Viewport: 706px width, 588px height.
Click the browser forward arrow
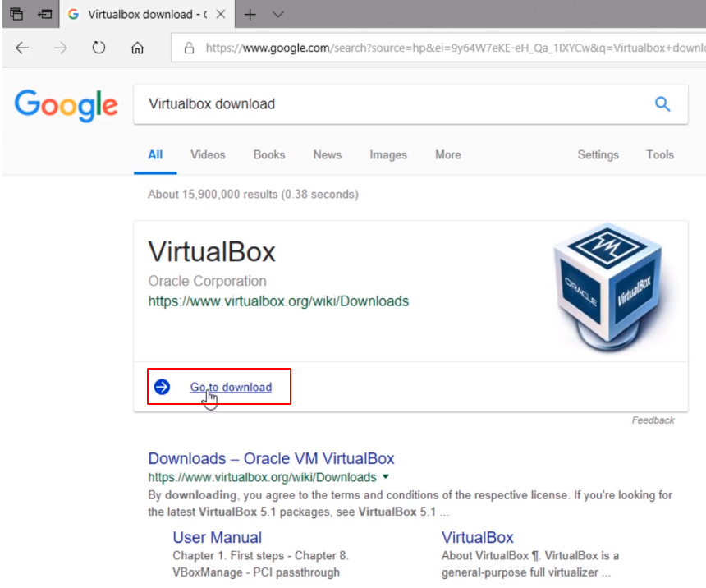coord(61,48)
